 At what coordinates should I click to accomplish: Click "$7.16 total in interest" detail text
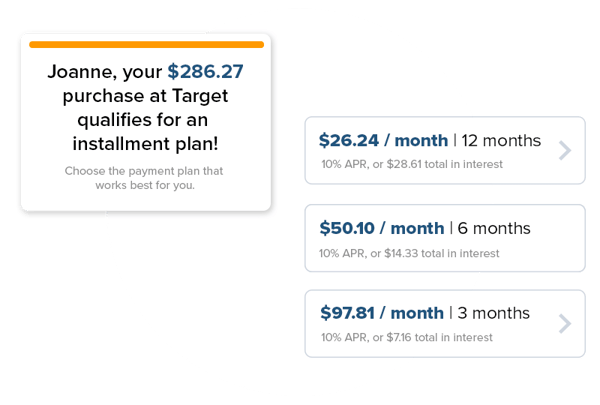(x=439, y=338)
